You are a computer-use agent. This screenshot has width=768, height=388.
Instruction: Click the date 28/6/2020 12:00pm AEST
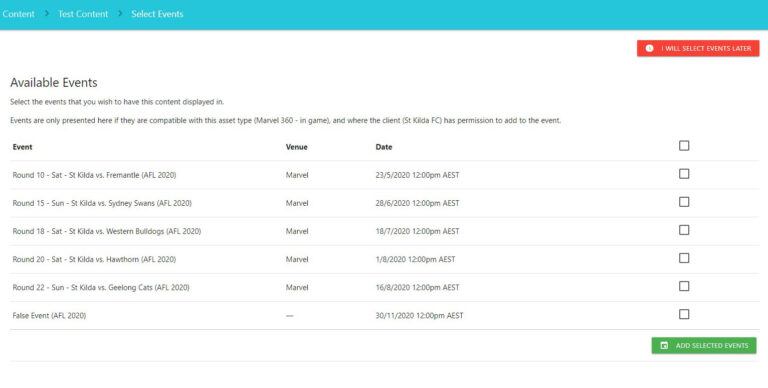tap(417, 203)
